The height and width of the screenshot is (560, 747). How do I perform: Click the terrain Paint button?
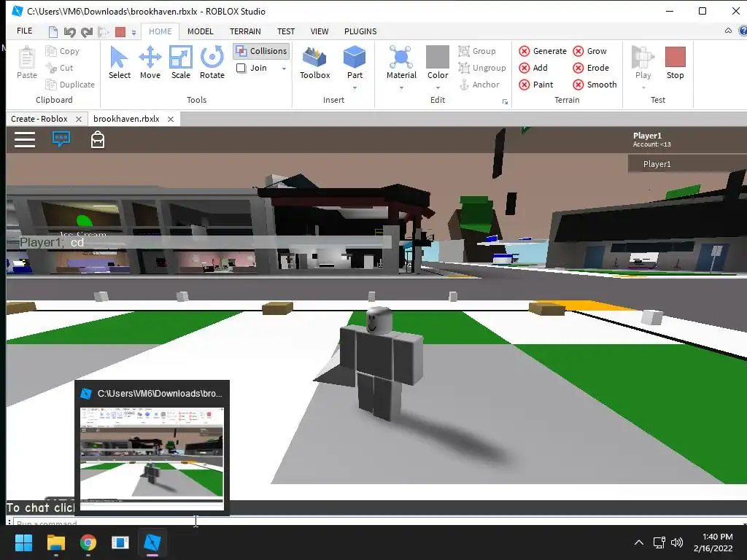click(536, 85)
